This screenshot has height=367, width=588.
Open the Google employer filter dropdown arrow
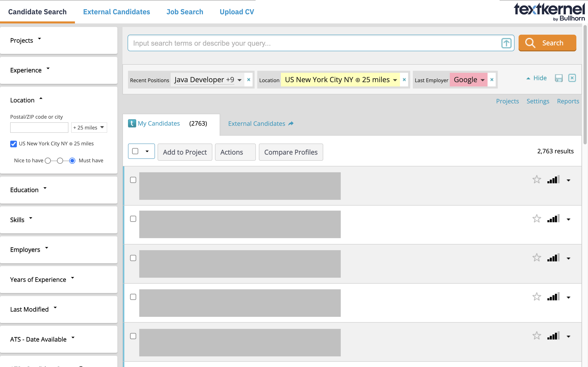pyautogui.click(x=483, y=80)
